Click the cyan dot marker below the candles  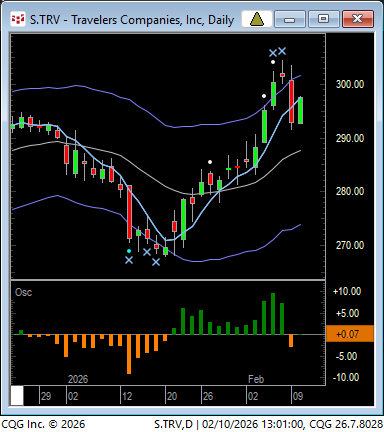point(129,251)
